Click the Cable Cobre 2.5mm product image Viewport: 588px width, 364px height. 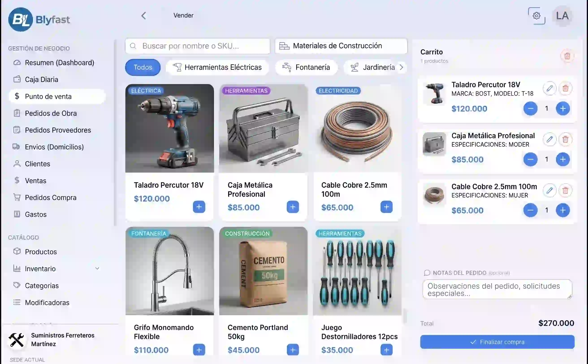[x=357, y=128]
